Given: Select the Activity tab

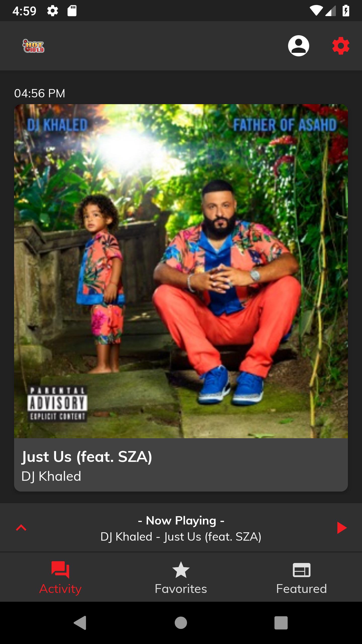Looking at the screenshot, I should coord(60,577).
